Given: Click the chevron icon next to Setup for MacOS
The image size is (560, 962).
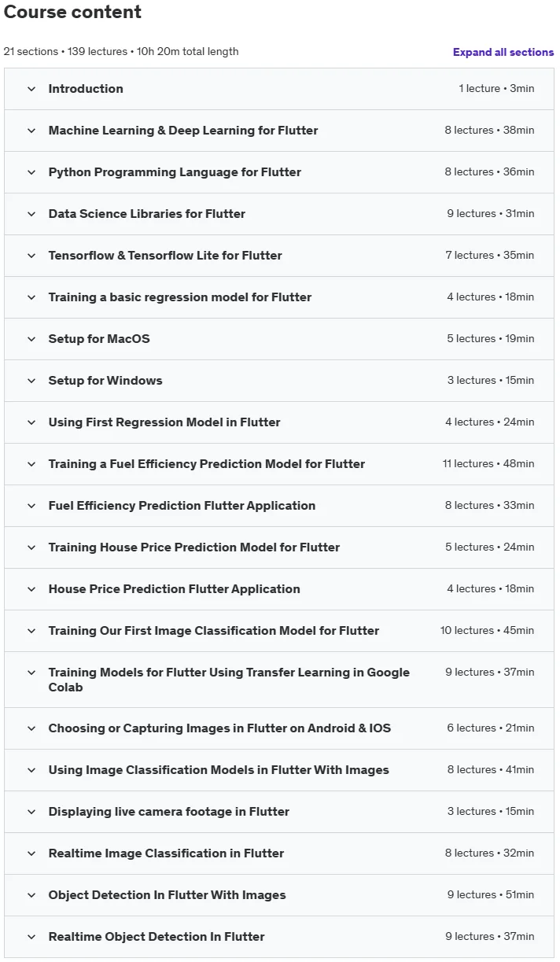Looking at the screenshot, I should click(x=31, y=339).
